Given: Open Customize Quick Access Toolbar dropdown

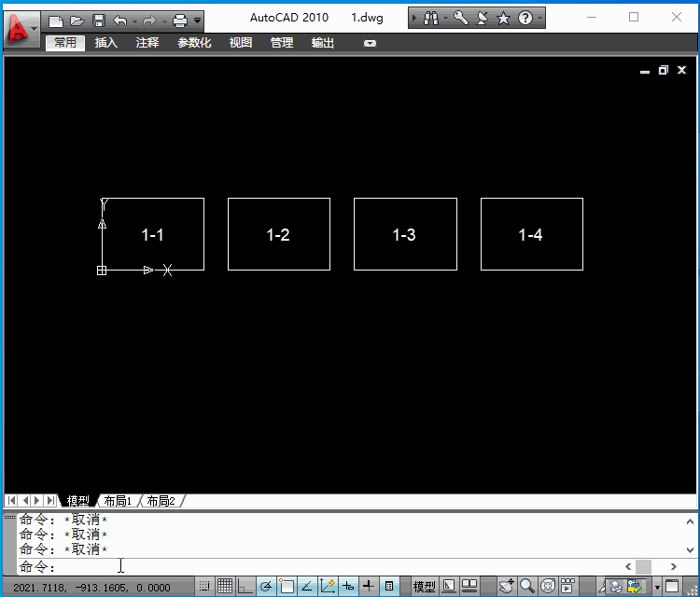Looking at the screenshot, I should coord(197,21).
